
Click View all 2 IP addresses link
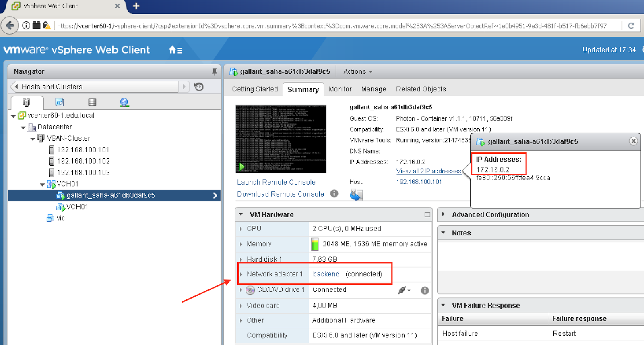pos(429,171)
